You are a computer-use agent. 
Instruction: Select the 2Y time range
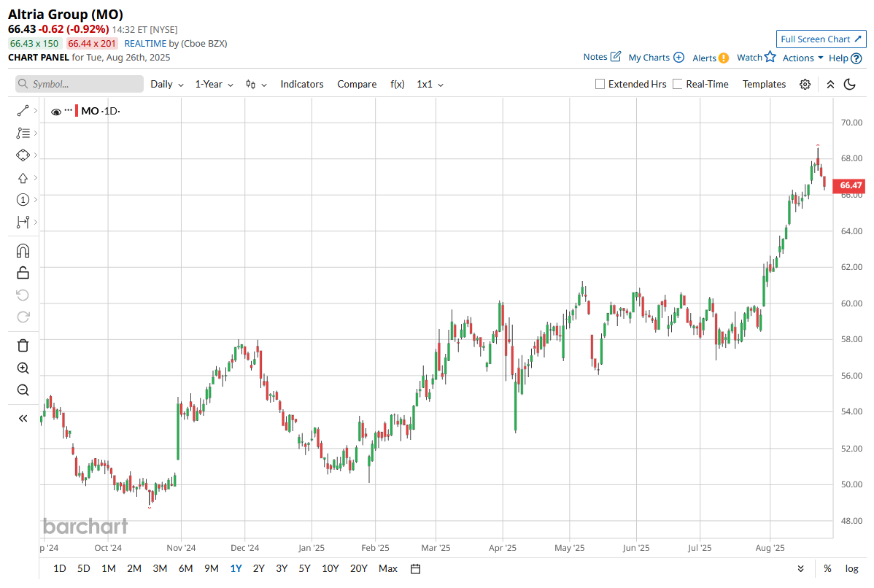point(259,568)
